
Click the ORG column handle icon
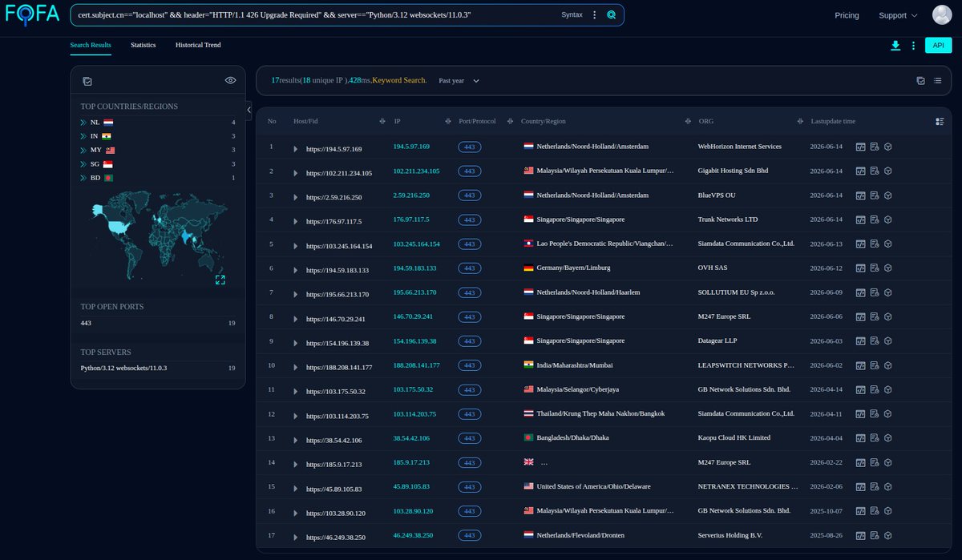click(x=800, y=122)
